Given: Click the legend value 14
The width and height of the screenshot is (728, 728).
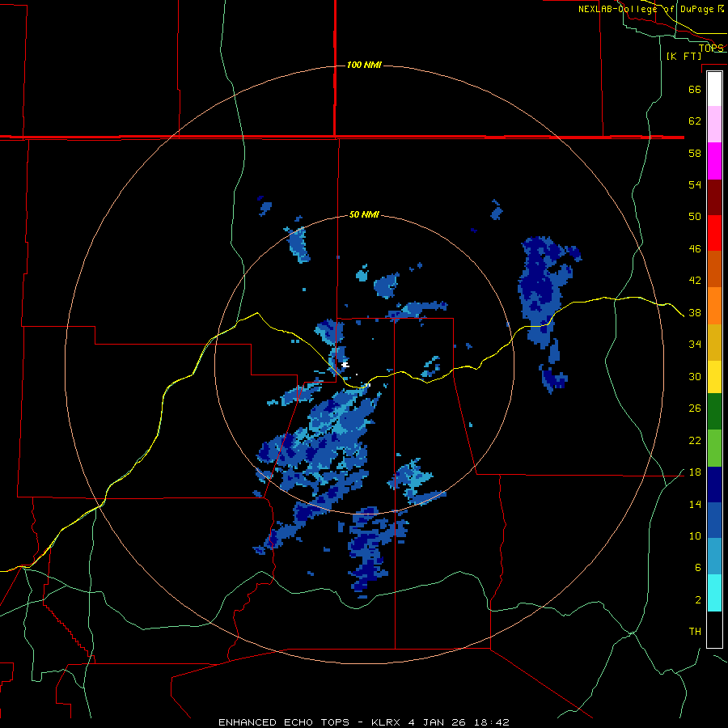Looking at the screenshot, I should (695, 504).
